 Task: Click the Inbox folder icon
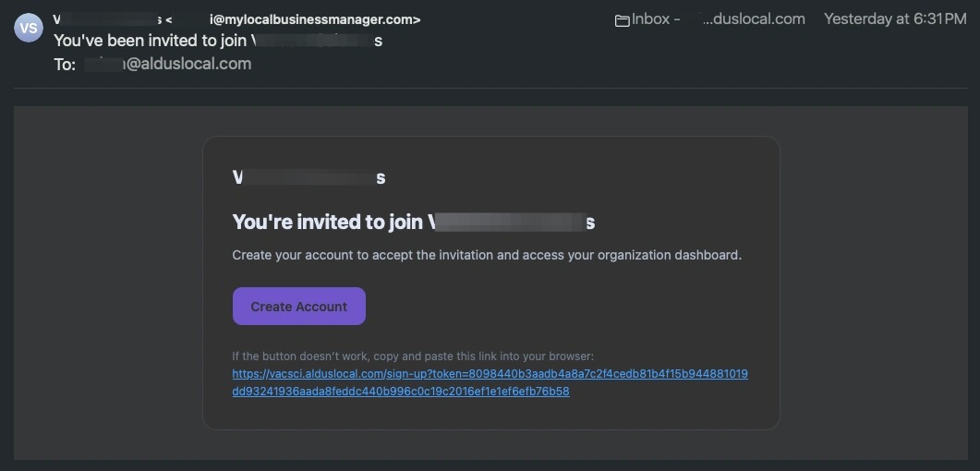(622, 20)
